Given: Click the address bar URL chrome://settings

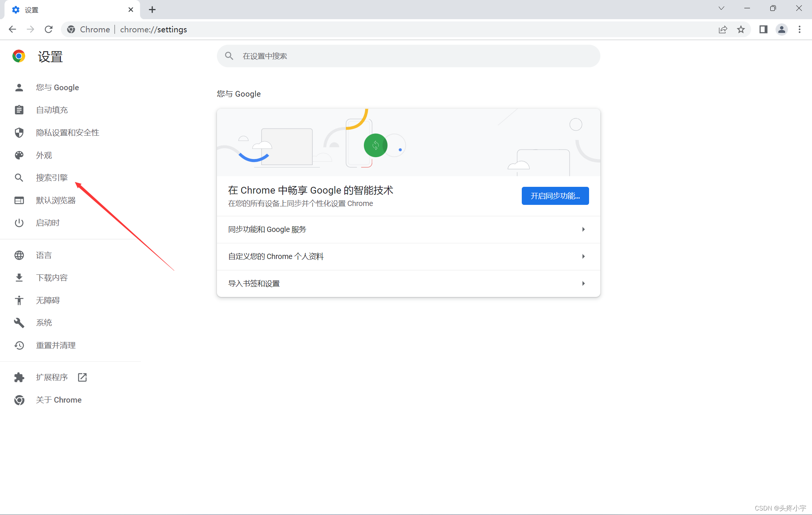Looking at the screenshot, I should (x=153, y=29).
